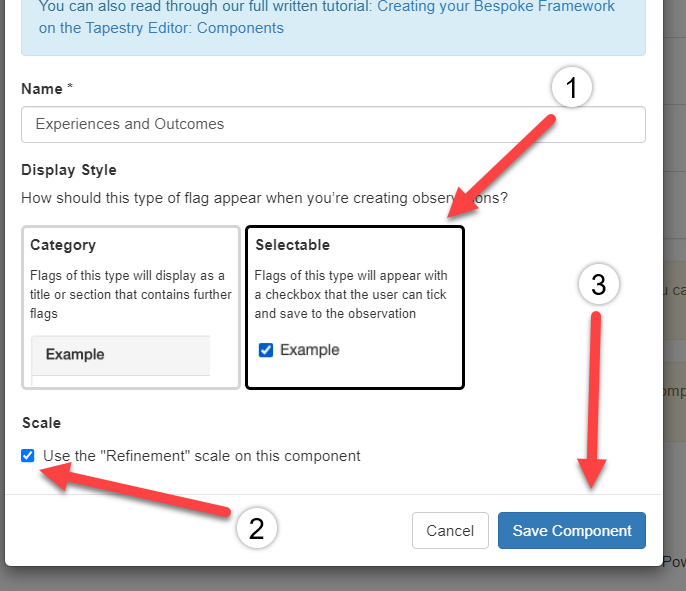Click the Category card description text
The height and width of the screenshot is (591, 686).
(x=131, y=294)
